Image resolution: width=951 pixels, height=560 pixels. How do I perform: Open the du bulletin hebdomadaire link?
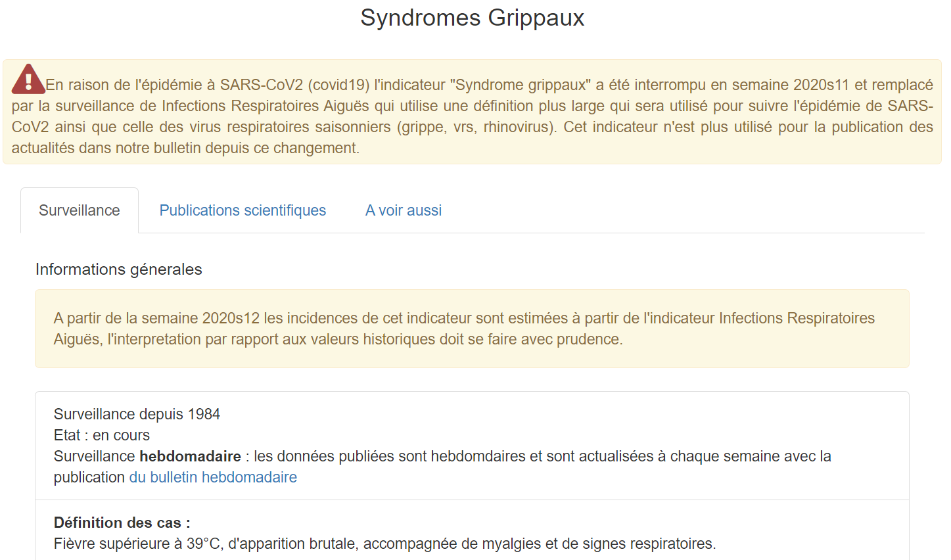pyautogui.click(x=213, y=477)
